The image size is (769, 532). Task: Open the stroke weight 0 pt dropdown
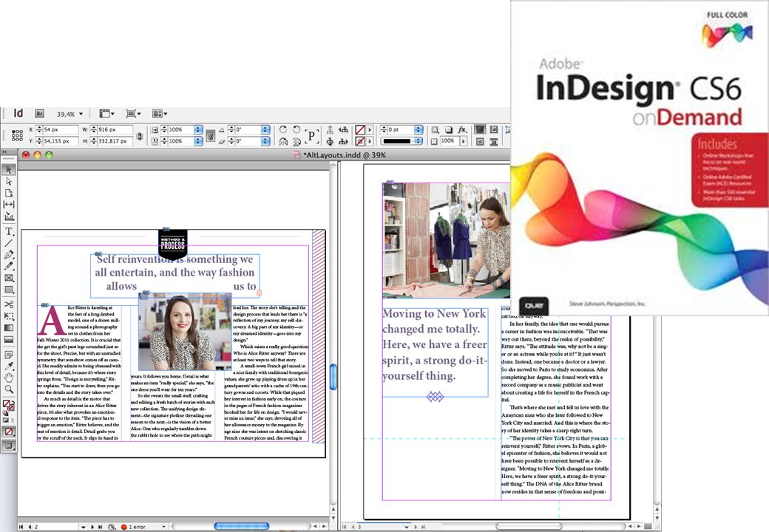(x=419, y=130)
